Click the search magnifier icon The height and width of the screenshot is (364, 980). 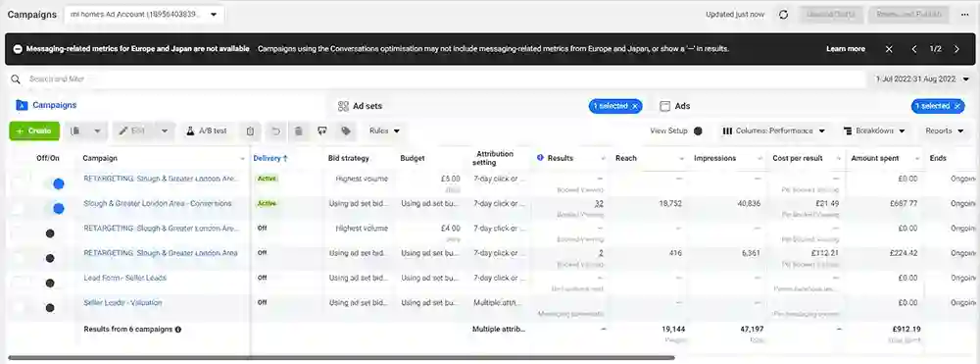click(x=16, y=79)
